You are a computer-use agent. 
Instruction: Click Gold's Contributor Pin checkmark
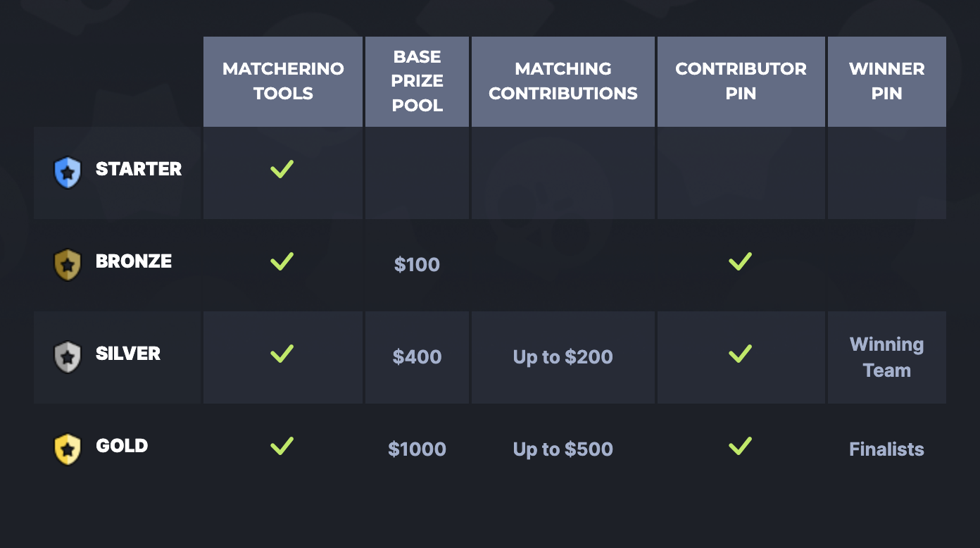tap(740, 446)
